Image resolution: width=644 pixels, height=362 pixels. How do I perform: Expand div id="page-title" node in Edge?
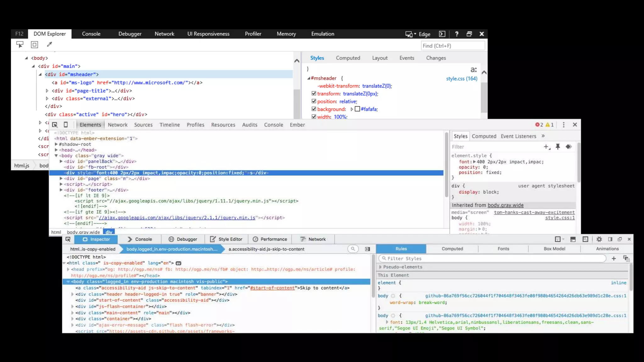47,91
